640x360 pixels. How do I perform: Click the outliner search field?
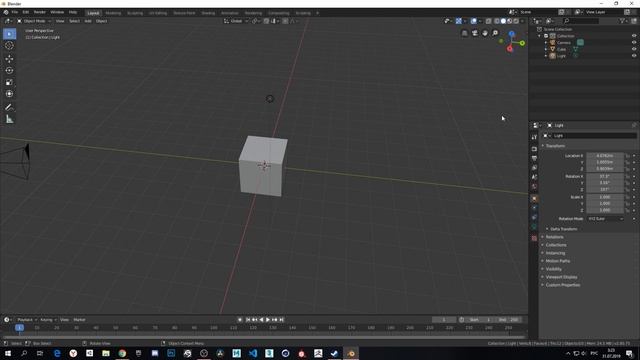tap(581, 21)
